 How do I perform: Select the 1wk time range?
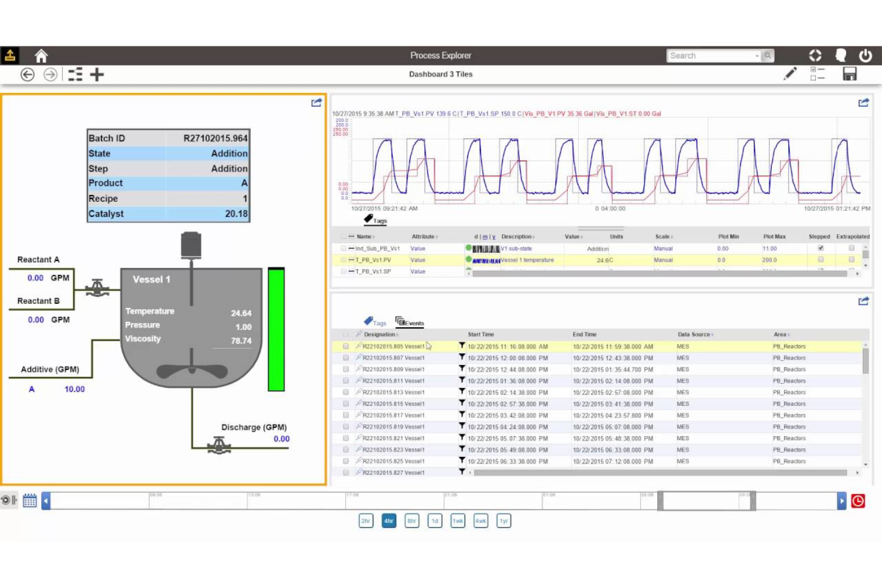(x=458, y=521)
